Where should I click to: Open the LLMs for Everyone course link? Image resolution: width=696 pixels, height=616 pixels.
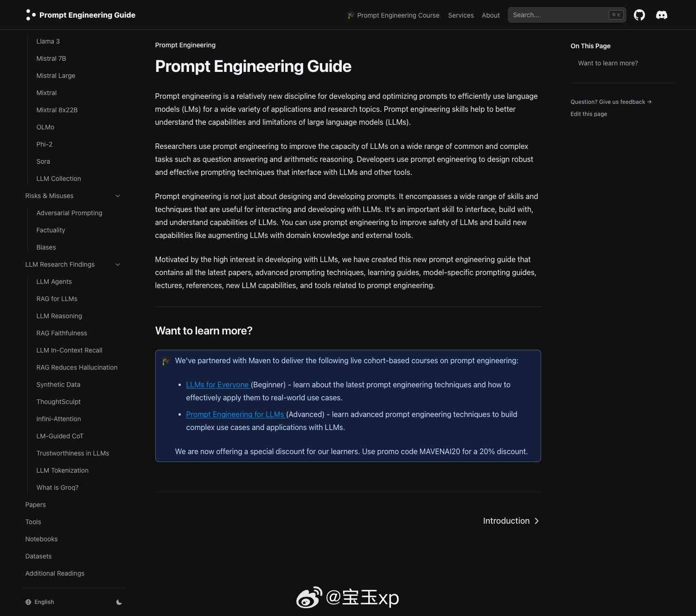click(x=217, y=385)
